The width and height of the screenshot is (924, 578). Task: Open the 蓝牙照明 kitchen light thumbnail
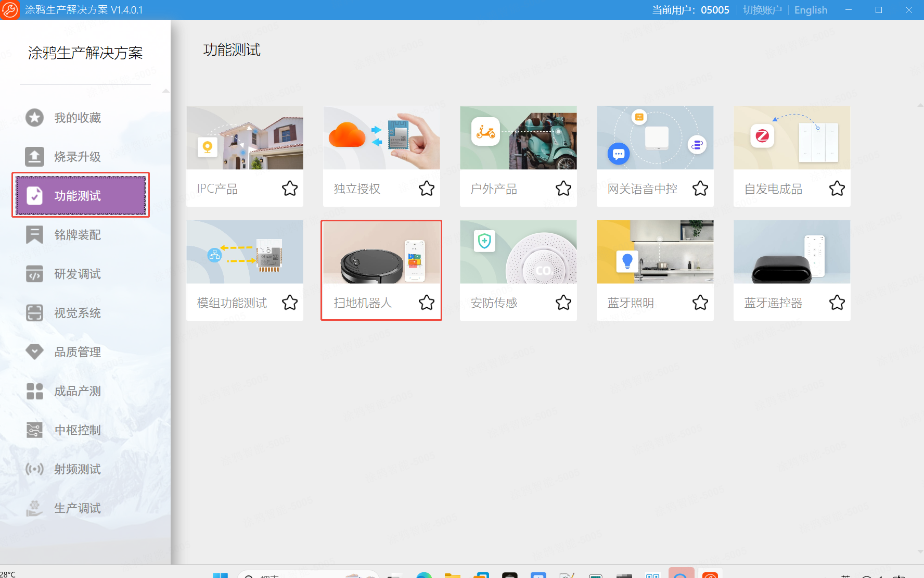pos(656,252)
